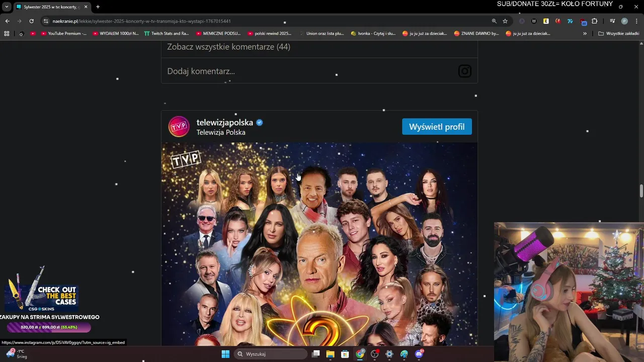Viewport: 644px width, 362px height.
Task: Open the Windows Start menu
Action: 225,354
